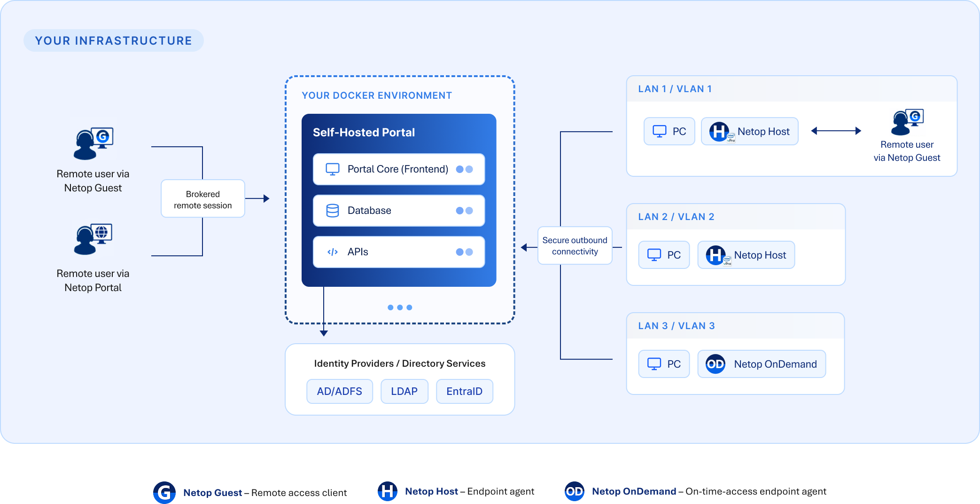This screenshot has height=504, width=980.
Task: Click the YOUR INFRASTRUCTURE label pill
Action: click(114, 40)
